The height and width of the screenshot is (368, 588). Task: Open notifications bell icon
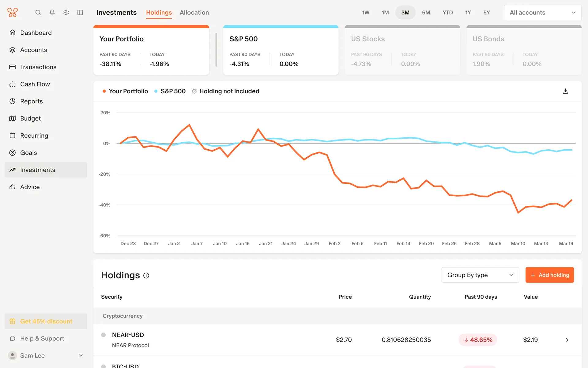(x=52, y=13)
